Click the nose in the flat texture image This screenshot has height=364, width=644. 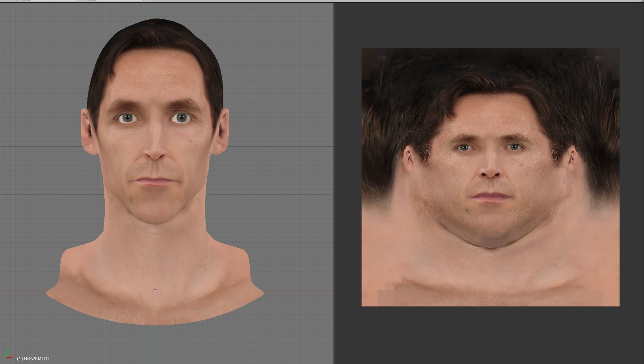(x=490, y=170)
